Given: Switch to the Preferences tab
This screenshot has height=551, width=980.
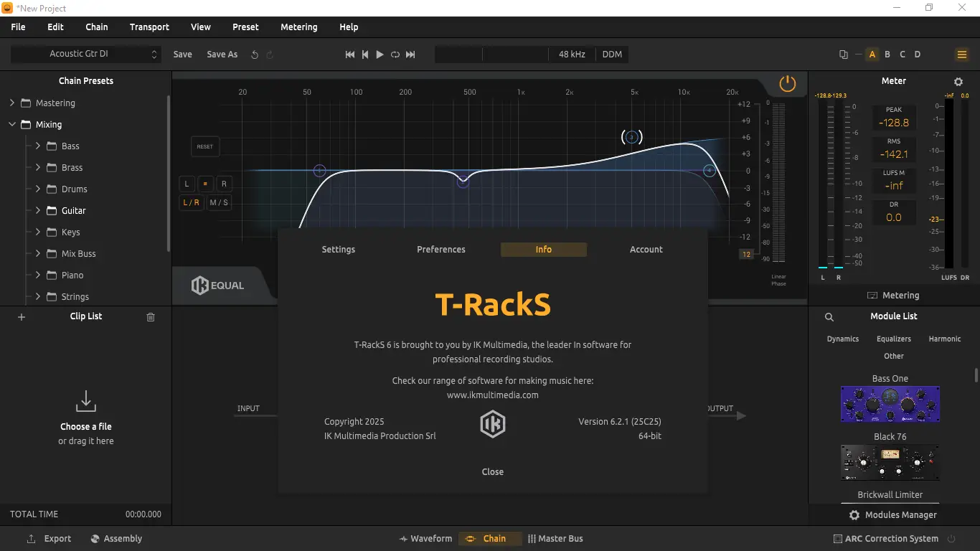Looking at the screenshot, I should [441, 250].
